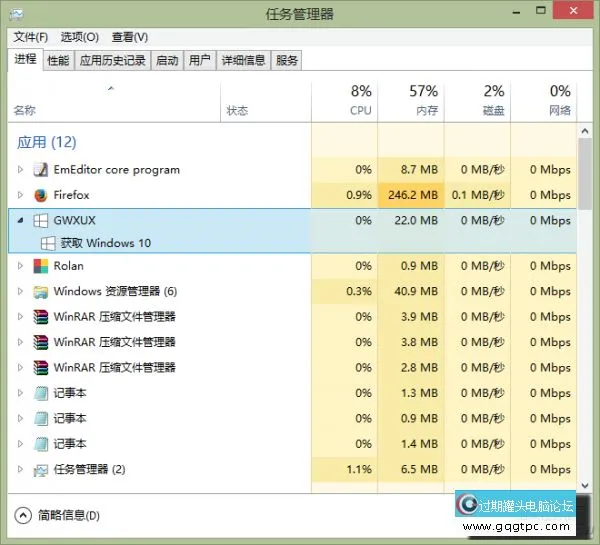The image size is (600, 545).
Task: Click the EmEditor core program icon
Action: tap(41, 169)
